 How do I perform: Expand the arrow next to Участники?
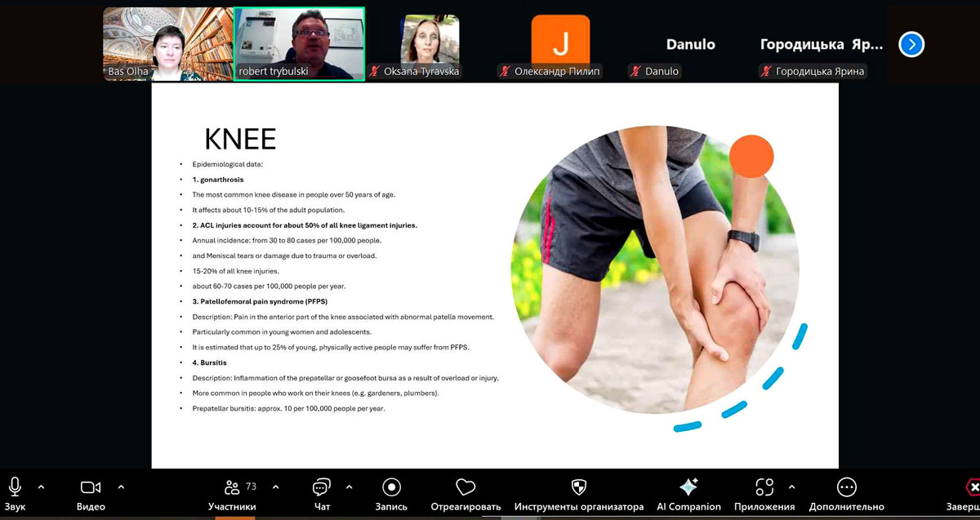275,487
